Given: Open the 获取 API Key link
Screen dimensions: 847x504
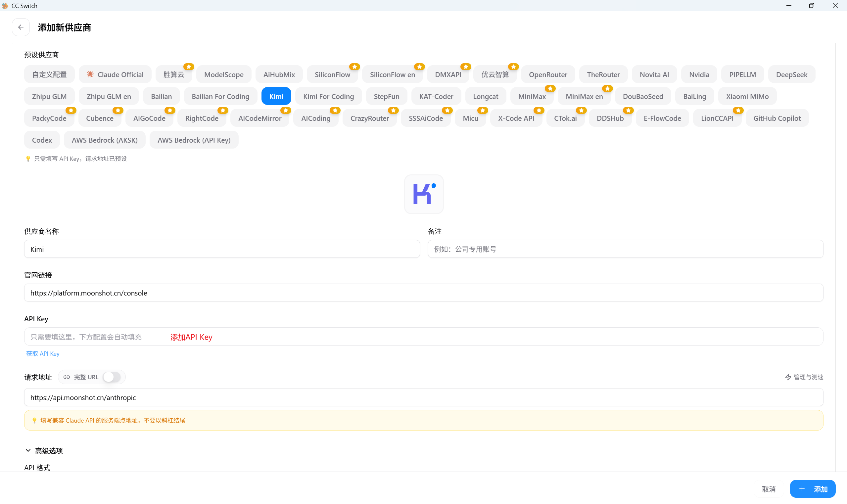Looking at the screenshot, I should [43, 353].
